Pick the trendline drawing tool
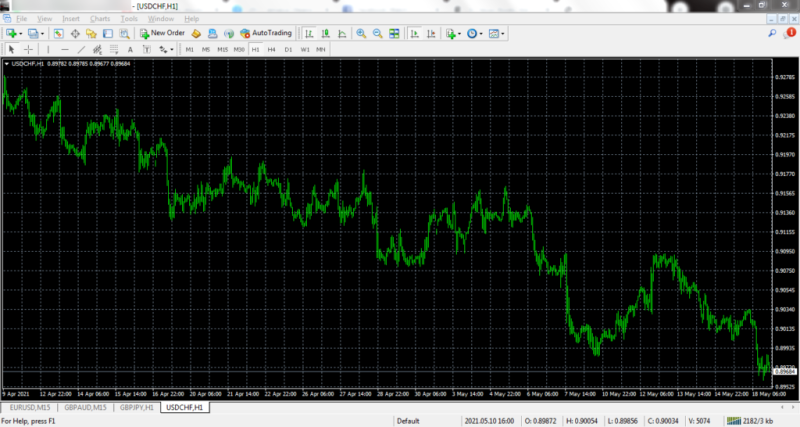 coord(81,49)
